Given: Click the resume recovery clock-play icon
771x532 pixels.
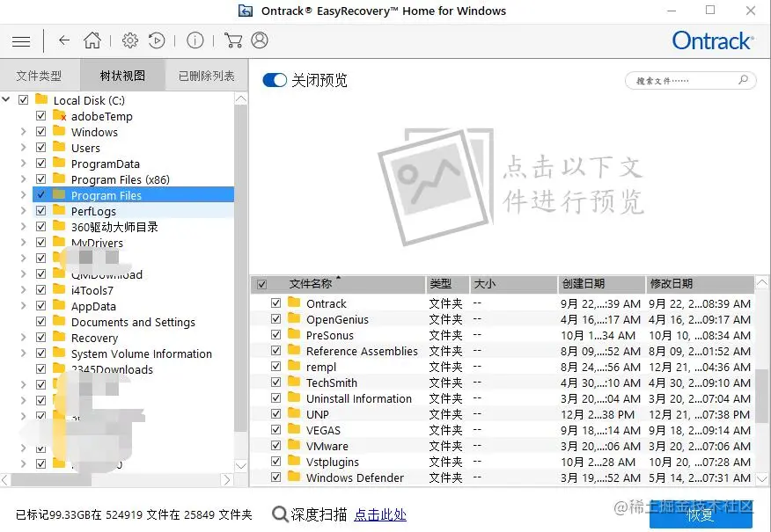Looking at the screenshot, I should coord(157,40).
